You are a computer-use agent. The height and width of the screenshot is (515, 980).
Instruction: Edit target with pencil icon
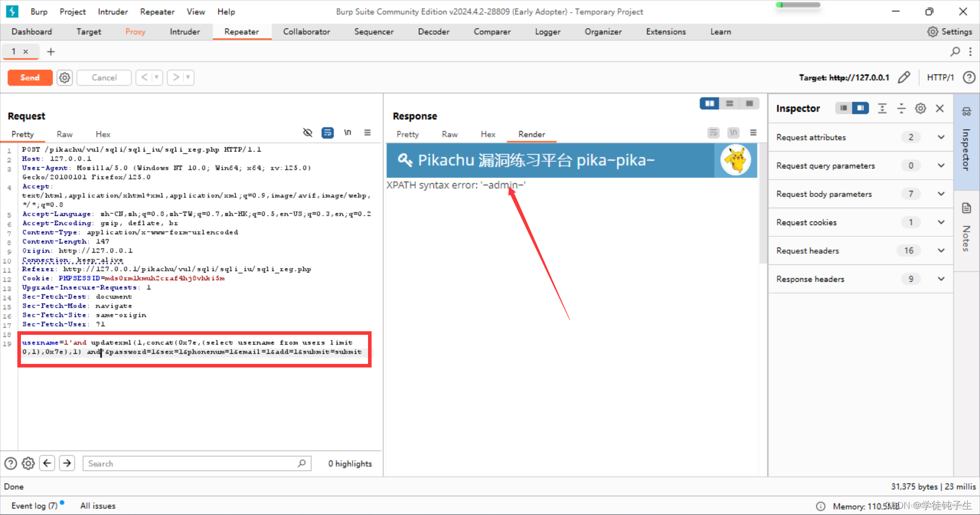[904, 78]
